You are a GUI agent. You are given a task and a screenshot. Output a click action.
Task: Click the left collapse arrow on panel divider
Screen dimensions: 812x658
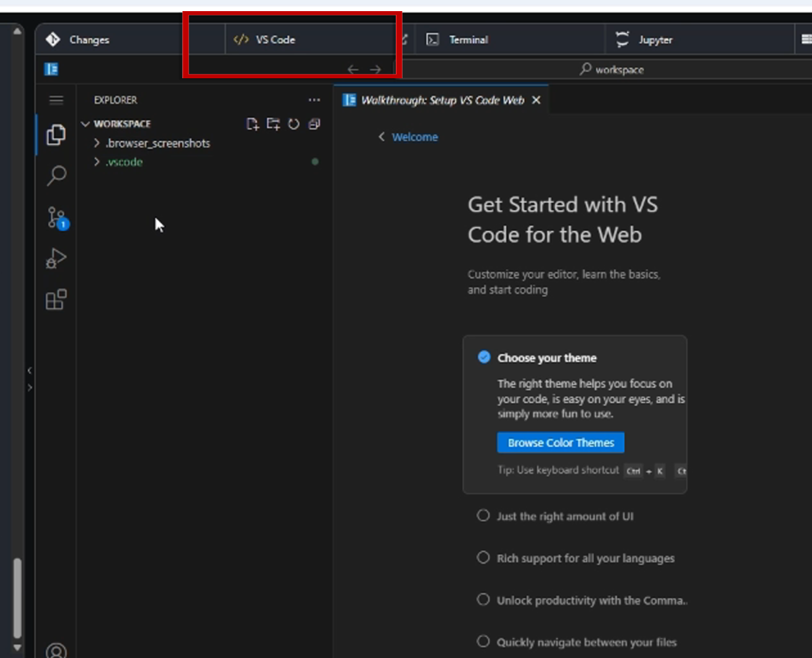(x=30, y=370)
